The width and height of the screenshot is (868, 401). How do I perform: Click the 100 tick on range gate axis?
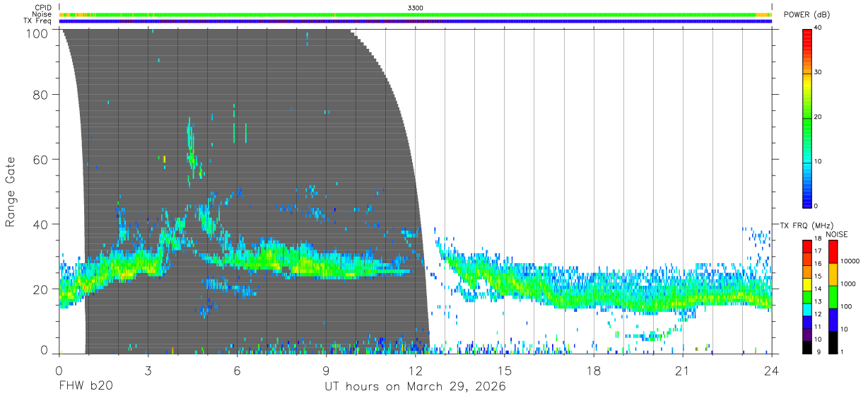38,33
